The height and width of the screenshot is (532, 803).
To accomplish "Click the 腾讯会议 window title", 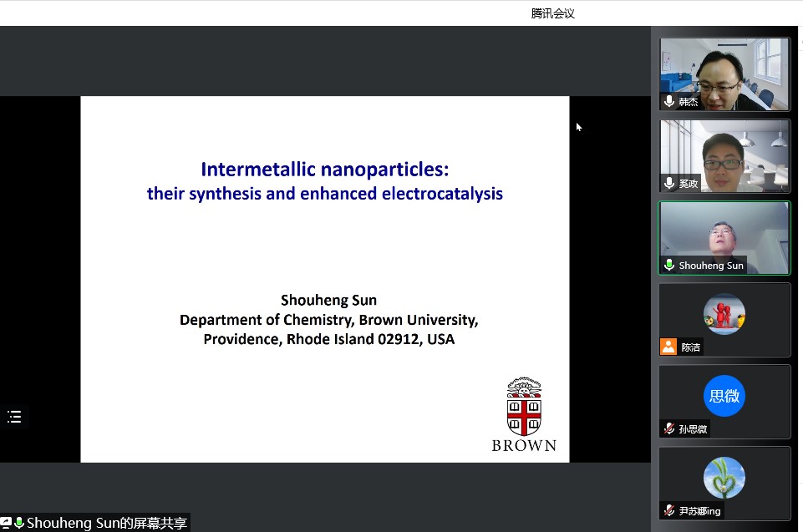I will pyautogui.click(x=553, y=13).
